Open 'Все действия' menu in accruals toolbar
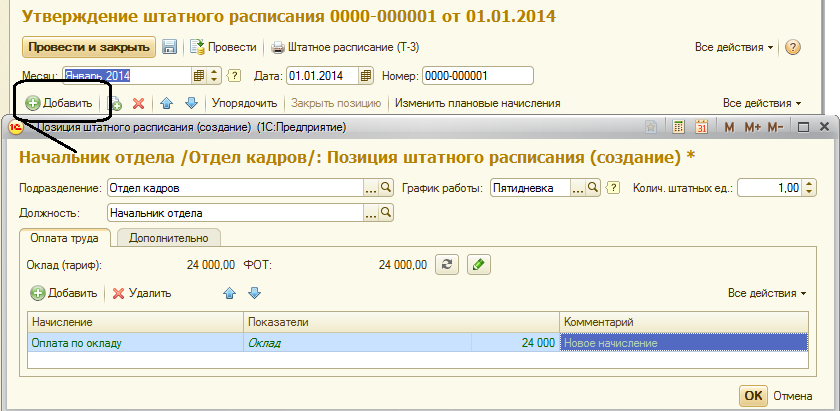Image resolution: width=840 pixels, height=411 pixels. tap(767, 293)
